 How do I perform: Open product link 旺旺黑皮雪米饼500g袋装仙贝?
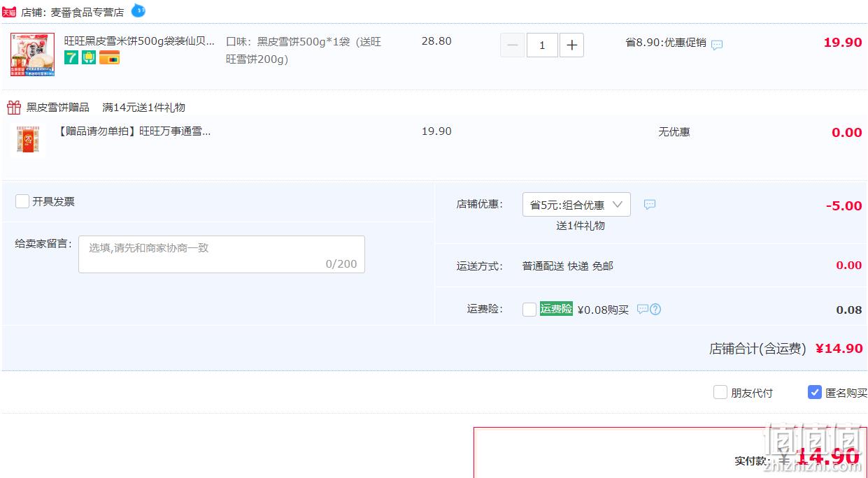(x=140, y=41)
